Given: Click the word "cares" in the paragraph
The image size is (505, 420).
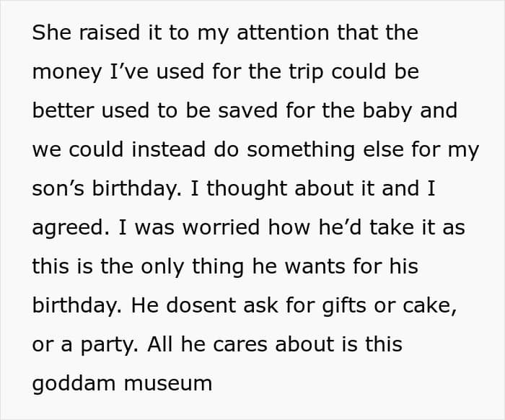Looking at the screenshot, I should 240,345.
